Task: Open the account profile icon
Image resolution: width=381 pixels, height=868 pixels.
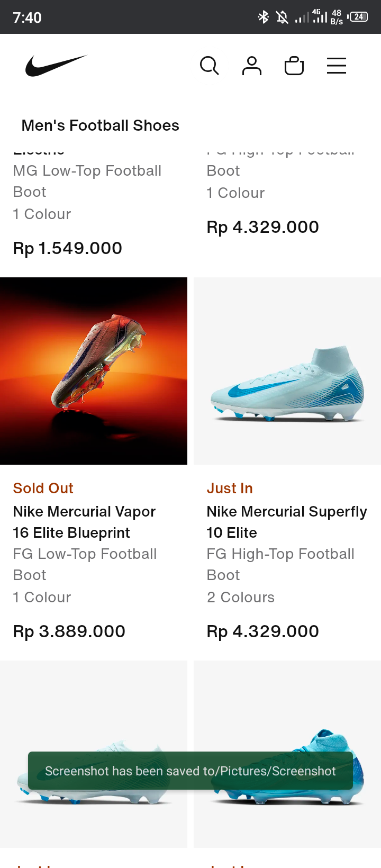Action: 252,66
